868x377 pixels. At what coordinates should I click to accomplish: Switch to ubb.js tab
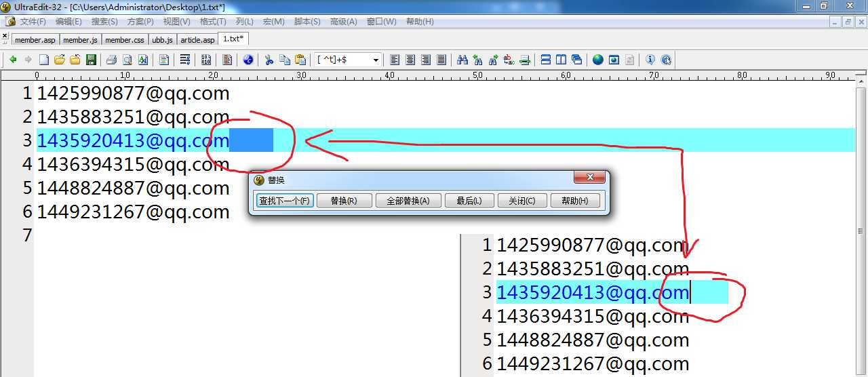tap(162, 40)
